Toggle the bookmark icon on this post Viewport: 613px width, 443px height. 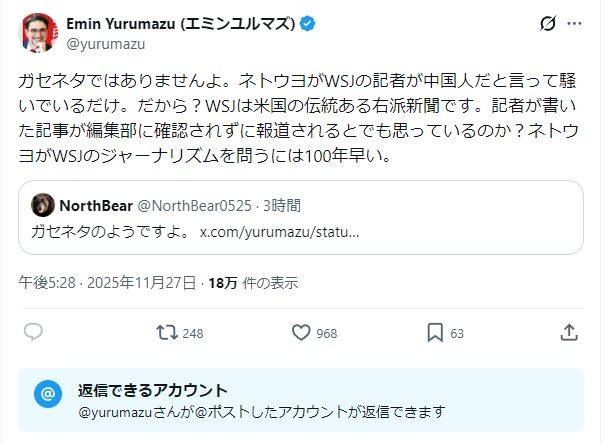[435, 332]
